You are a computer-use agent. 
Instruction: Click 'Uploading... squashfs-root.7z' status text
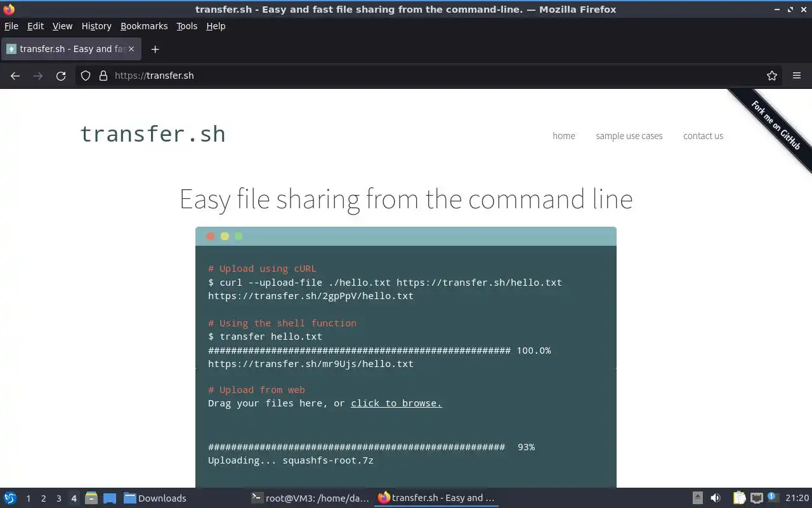[x=291, y=460]
